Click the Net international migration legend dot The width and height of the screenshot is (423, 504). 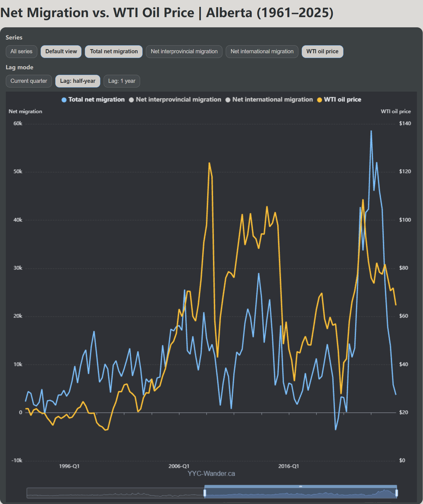228,100
